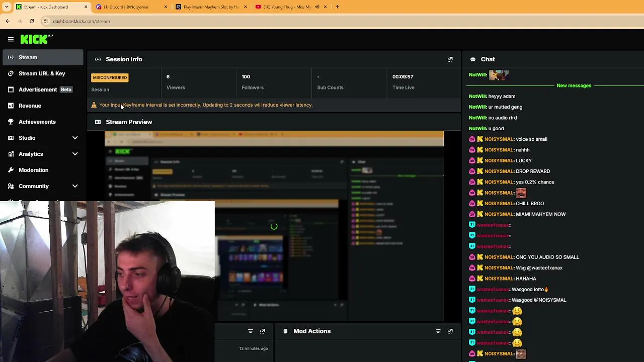Select Stream in the sidebar
Screen dimensions: 644x362
tap(42, 57)
